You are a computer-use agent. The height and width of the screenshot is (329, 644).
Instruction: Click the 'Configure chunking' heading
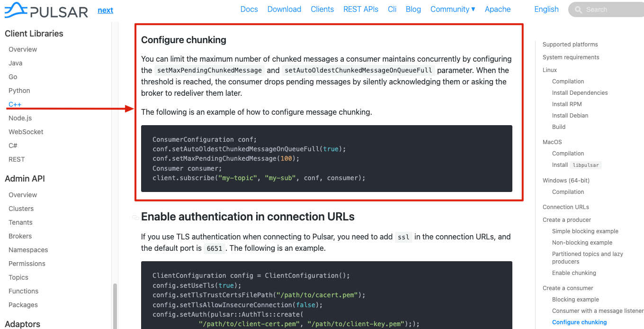pyautogui.click(x=184, y=40)
